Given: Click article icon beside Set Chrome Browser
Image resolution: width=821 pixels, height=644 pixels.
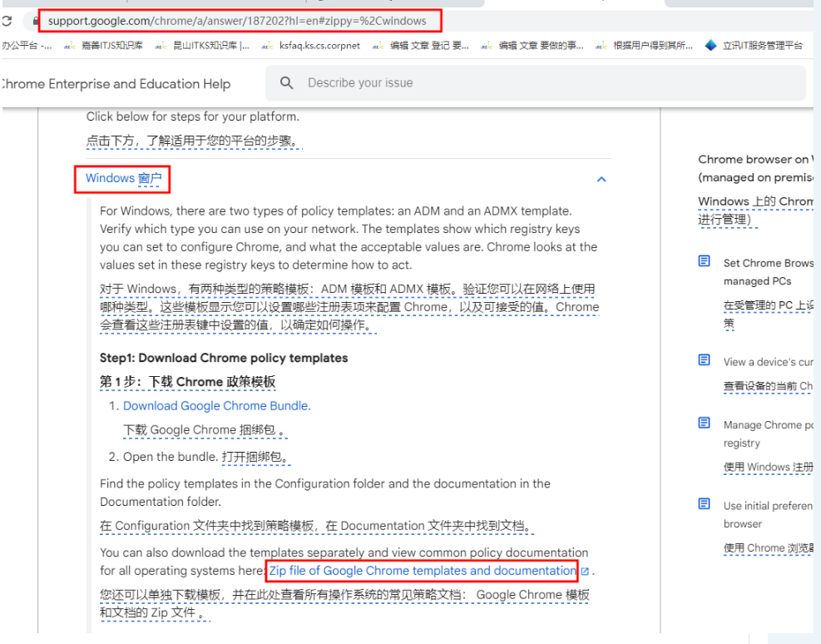Looking at the screenshot, I should coord(705,260).
